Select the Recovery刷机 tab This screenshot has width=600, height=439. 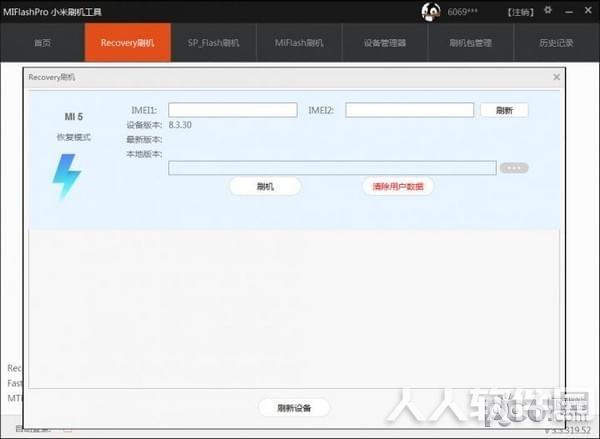(128, 42)
